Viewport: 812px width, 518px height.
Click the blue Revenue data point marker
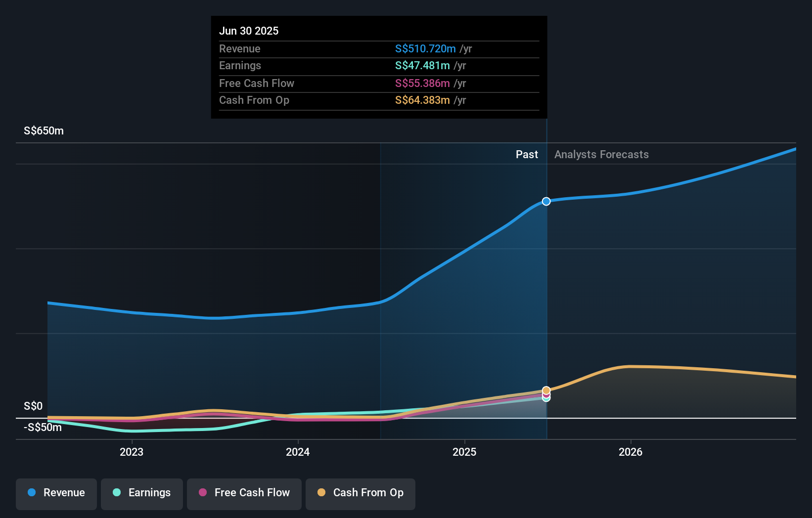546,201
